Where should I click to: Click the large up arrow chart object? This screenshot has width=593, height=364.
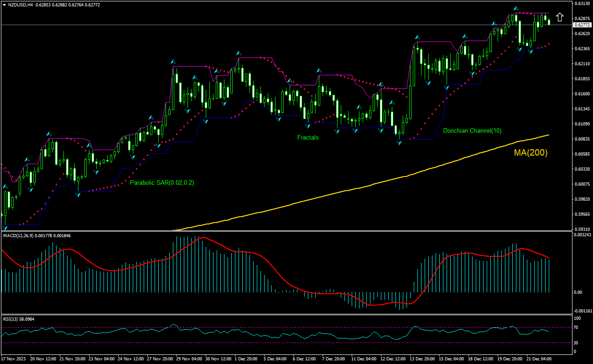coord(560,17)
